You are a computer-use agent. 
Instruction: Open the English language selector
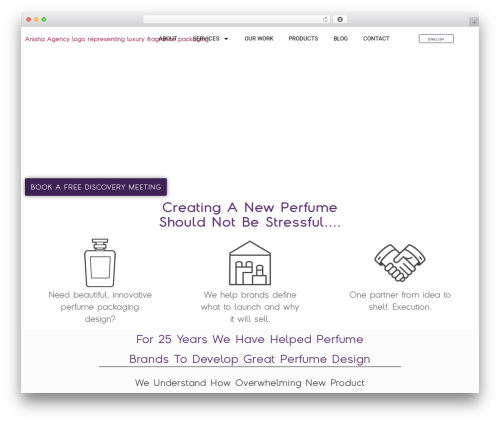tap(436, 39)
